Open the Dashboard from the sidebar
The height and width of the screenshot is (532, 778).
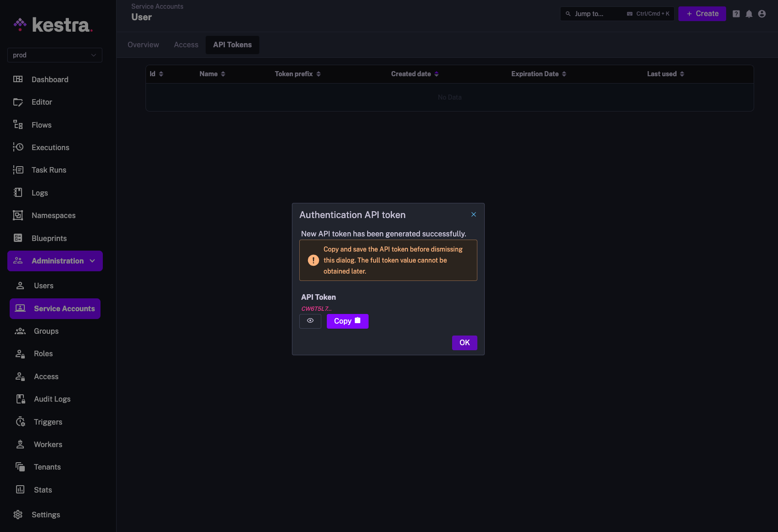point(50,79)
